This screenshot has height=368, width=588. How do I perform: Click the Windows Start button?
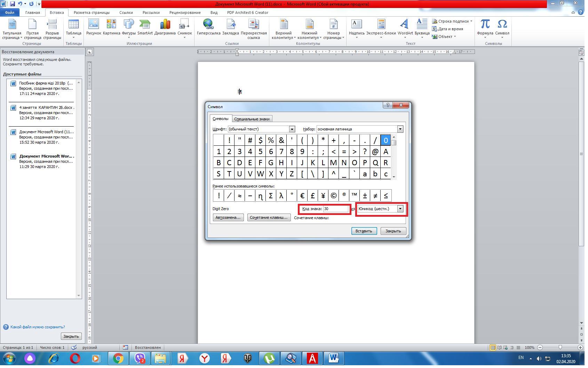[x=9, y=358]
